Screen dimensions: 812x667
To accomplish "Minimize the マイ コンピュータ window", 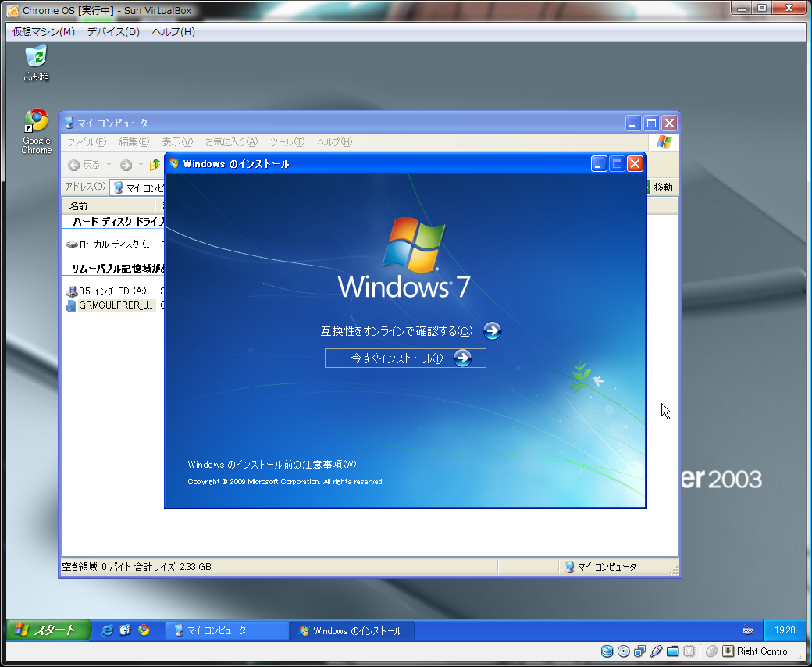I will tap(633, 123).
